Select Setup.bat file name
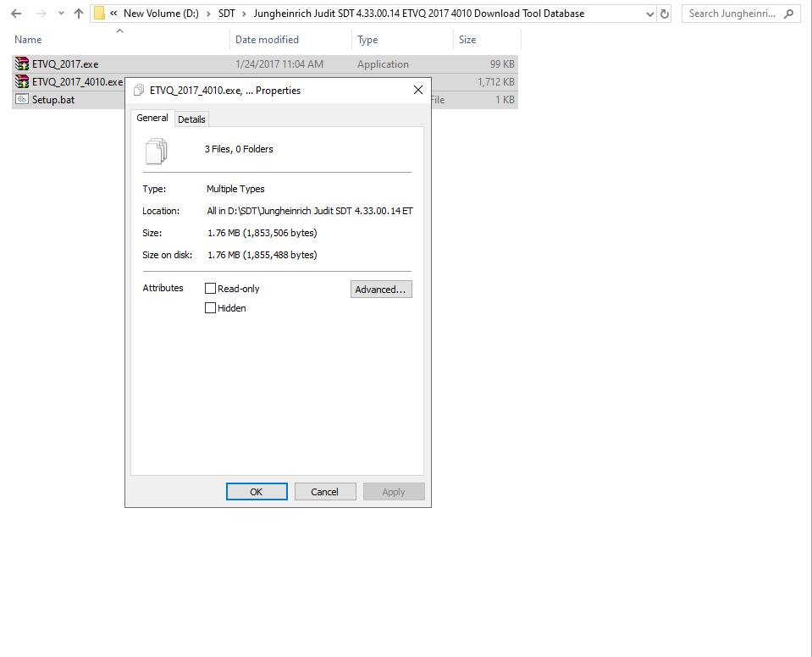Image resolution: width=812 pixels, height=657 pixels. [x=53, y=99]
